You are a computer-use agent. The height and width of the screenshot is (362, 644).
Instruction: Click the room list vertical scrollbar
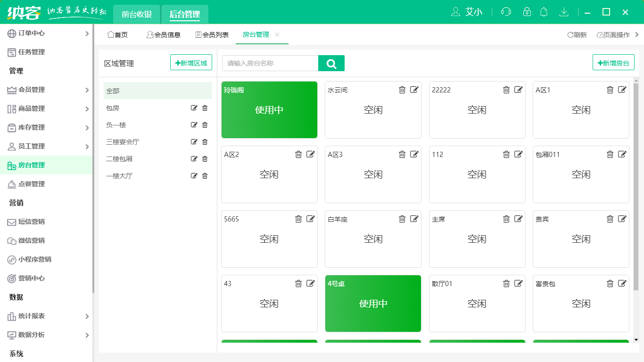pyautogui.click(x=636, y=189)
